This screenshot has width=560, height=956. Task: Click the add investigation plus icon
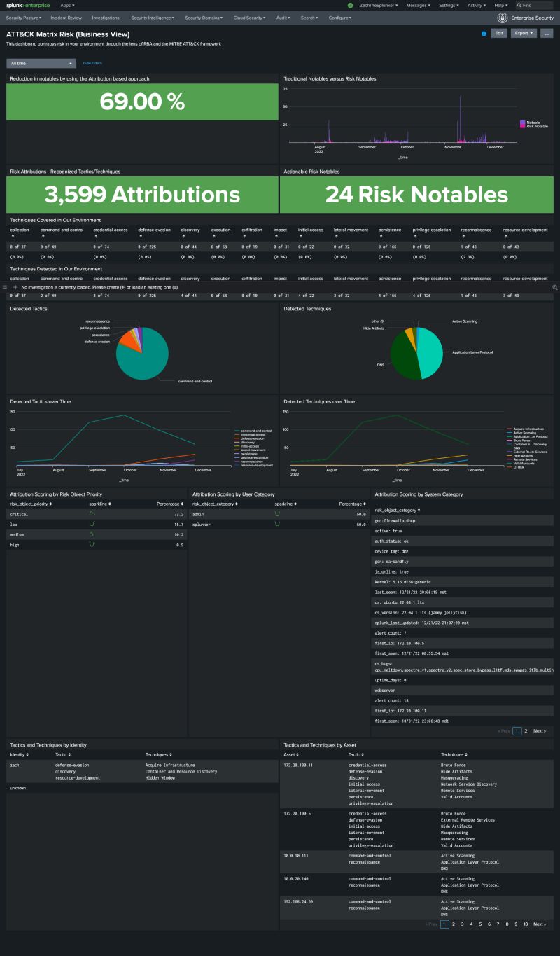[14, 287]
